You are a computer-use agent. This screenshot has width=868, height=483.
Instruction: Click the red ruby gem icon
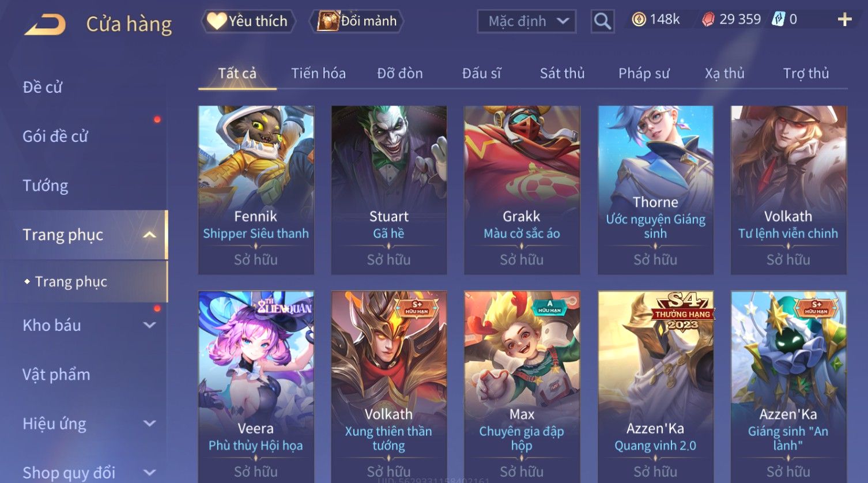point(708,20)
